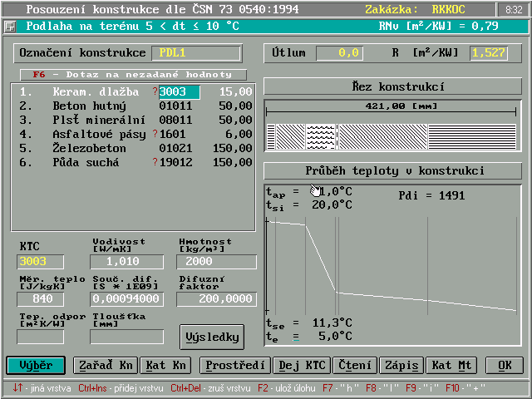Show results with the Výsledky button
This screenshot has width=532, height=399.
click(212, 337)
